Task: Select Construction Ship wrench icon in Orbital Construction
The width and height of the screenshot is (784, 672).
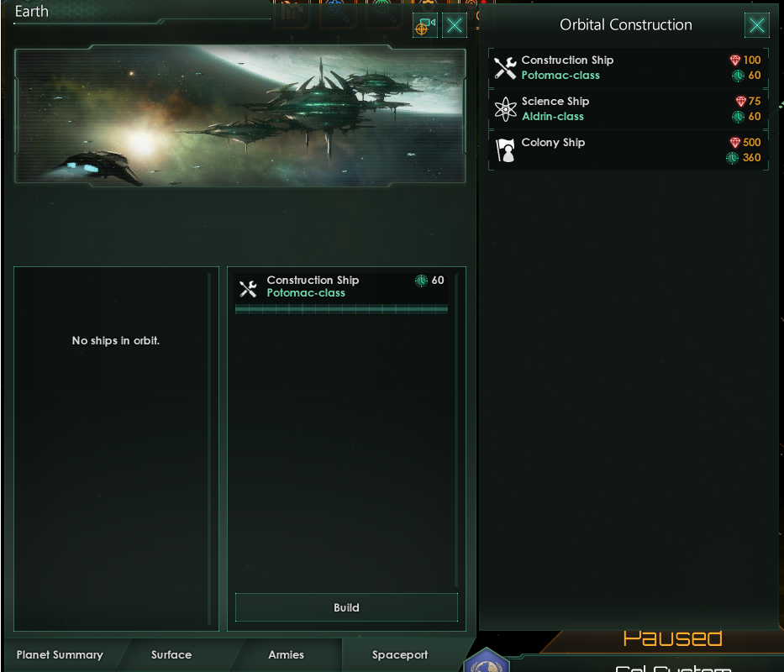Action: pos(505,68)
